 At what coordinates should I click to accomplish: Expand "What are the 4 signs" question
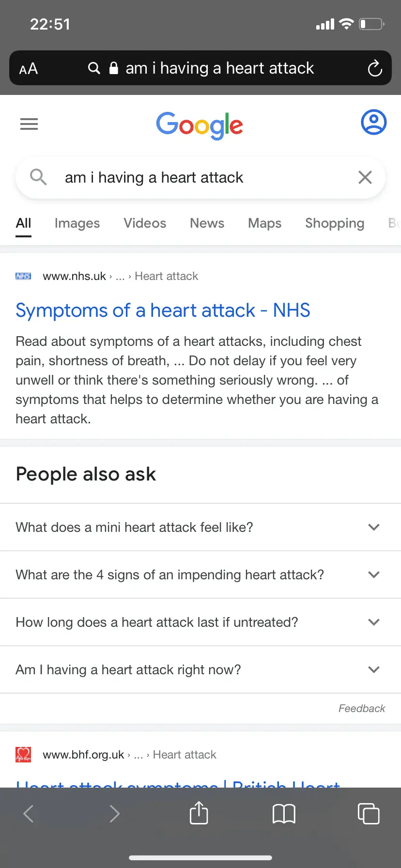click(x=200, y=574)
